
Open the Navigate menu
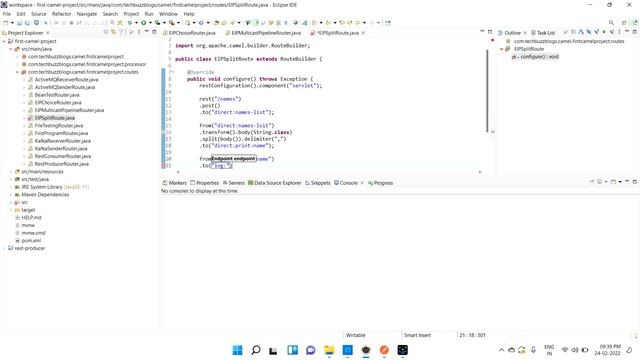point(87,14)
